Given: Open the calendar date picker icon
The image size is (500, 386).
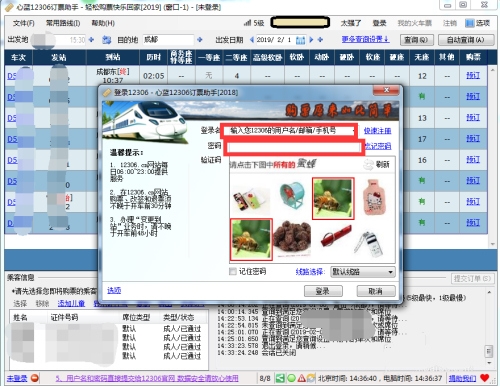Looking at the screenshot, I should (300, 40).
